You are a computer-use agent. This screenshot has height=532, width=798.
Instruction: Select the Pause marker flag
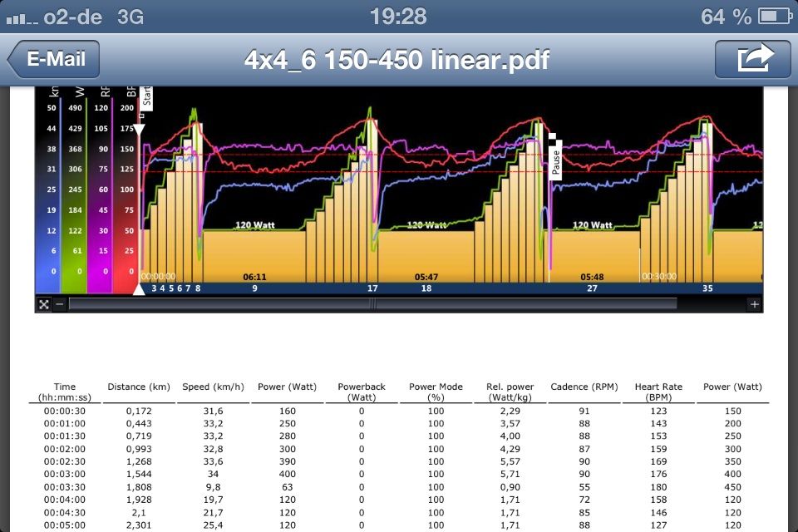click(x=556, y=159)
